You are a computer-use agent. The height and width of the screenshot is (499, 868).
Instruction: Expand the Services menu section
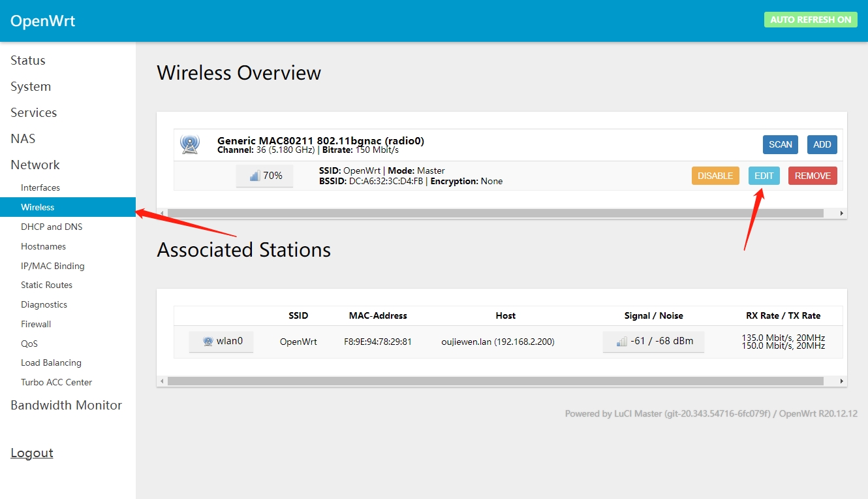(34, 112)
